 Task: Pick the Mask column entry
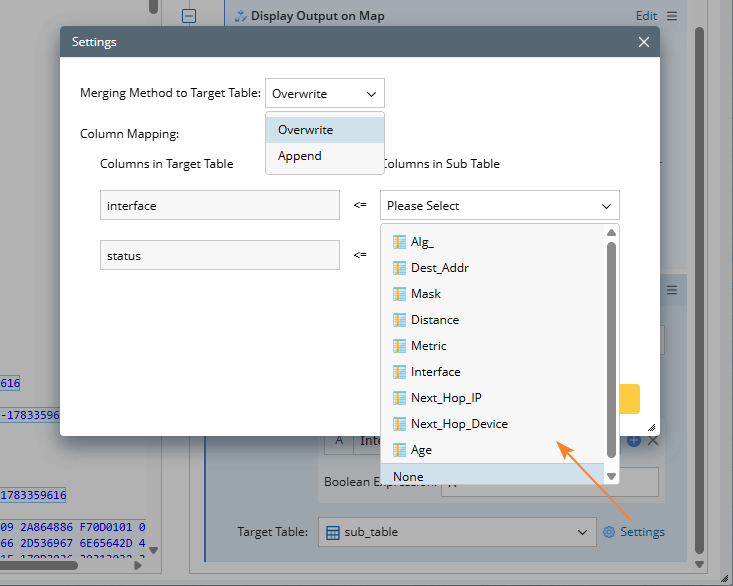(x=425, y=294)
